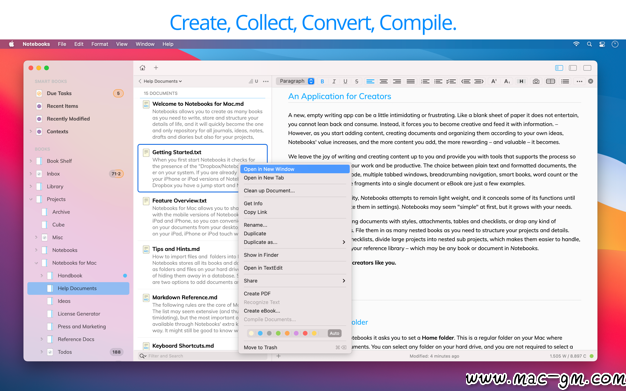
Task: Collapse the Projects book
Action: (31, 199)
